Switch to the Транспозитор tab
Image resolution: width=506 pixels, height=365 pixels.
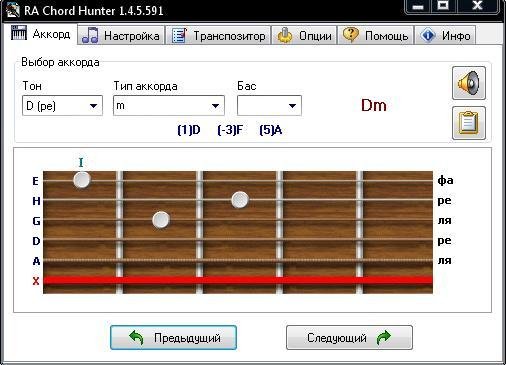point(218,35)
